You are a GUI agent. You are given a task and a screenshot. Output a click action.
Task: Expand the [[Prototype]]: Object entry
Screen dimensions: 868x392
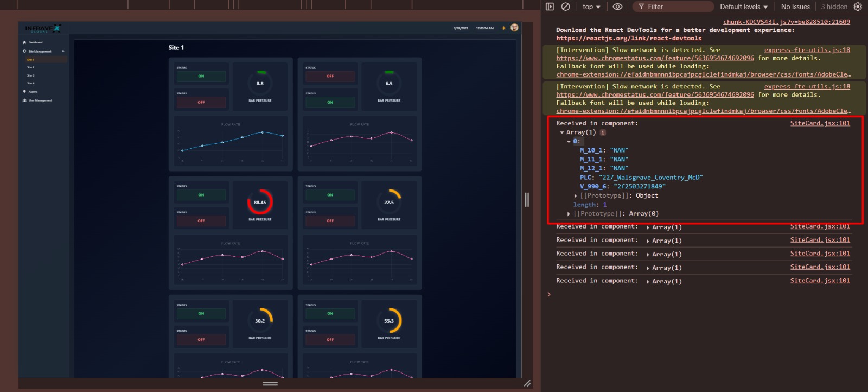pyautogui.click(x=576, y=196)
